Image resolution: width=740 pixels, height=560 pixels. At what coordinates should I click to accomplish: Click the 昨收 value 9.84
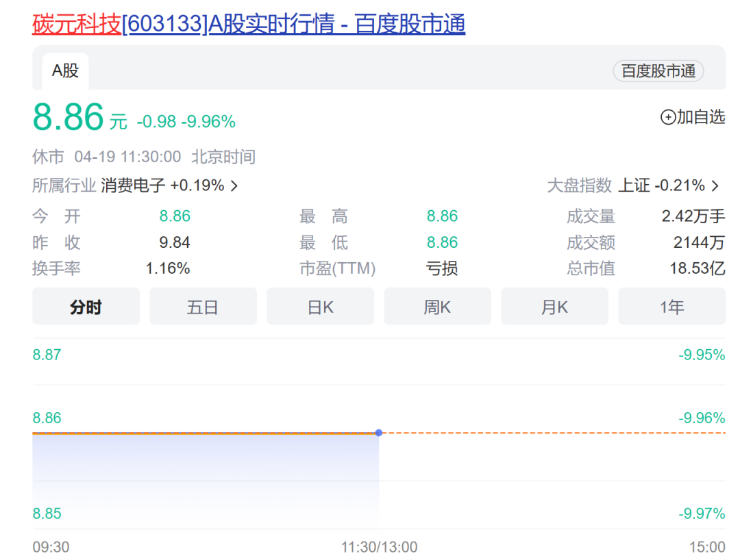coord(175,242)
